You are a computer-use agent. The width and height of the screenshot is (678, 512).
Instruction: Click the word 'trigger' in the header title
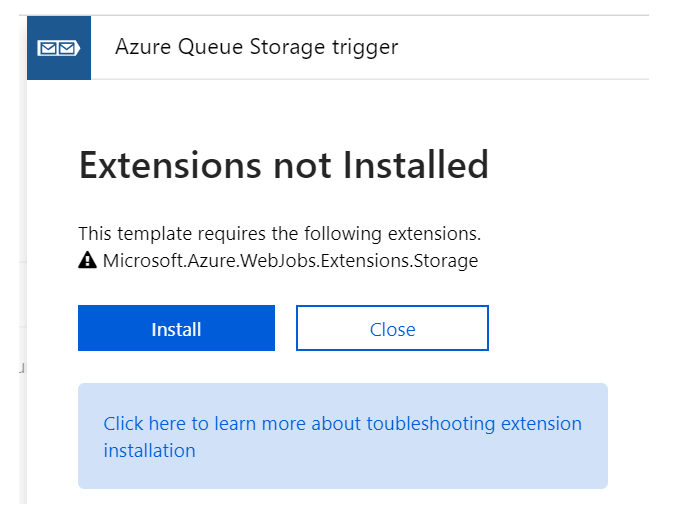pyautogui.click(x=367, y=47)
